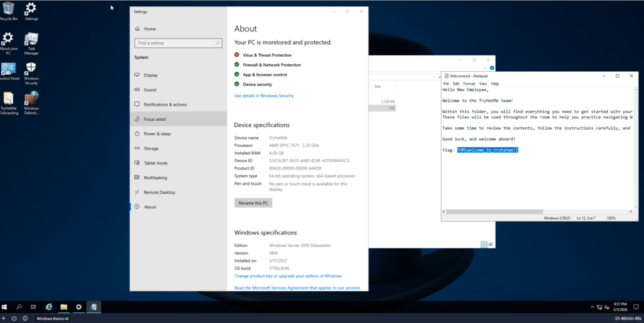The width and height of the screenshot is (644, 323).
Task: Launch Internet Explorer from the taskbar
Action: pos(49,307)
